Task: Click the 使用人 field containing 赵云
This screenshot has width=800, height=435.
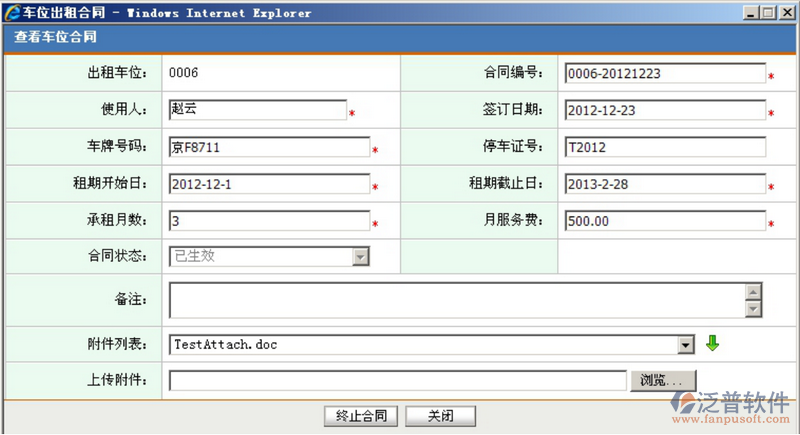Action: tap(258, 110)
